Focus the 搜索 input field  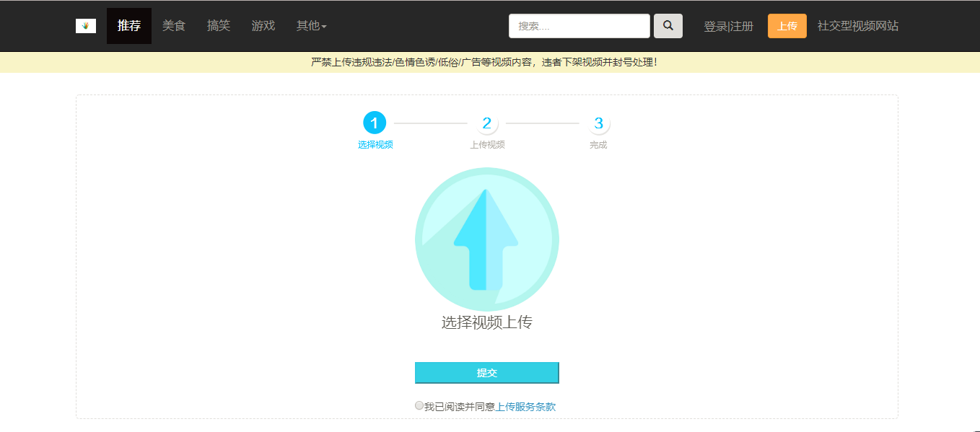tap(579, 26)
